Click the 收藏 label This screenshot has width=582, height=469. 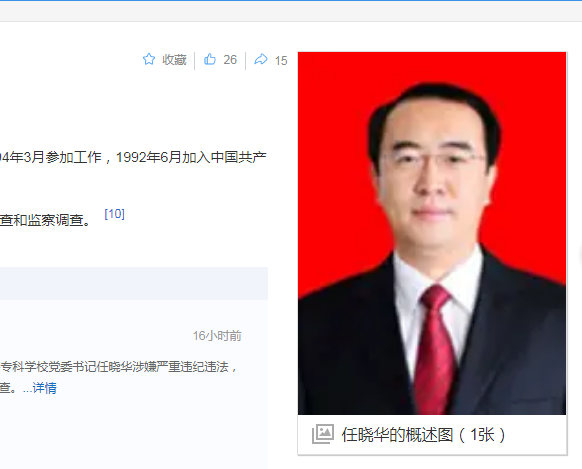(174, 60)
